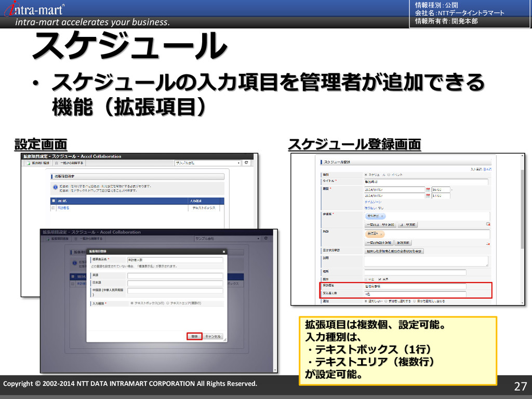Image resolution: width=532 pixels, height=399 pixels.
Task: Click the start date field
Action: point(395,190)
